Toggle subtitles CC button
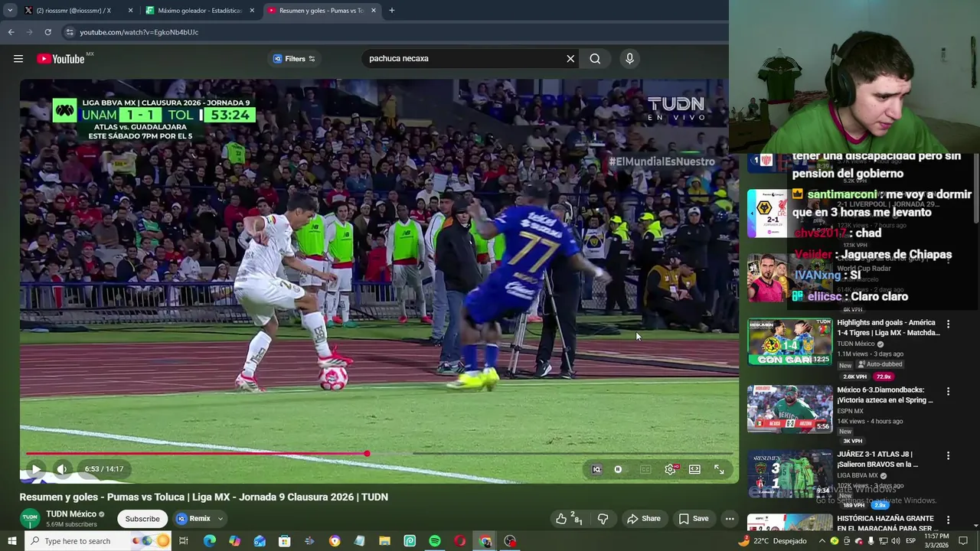980x551 pixels. (645, 470)
